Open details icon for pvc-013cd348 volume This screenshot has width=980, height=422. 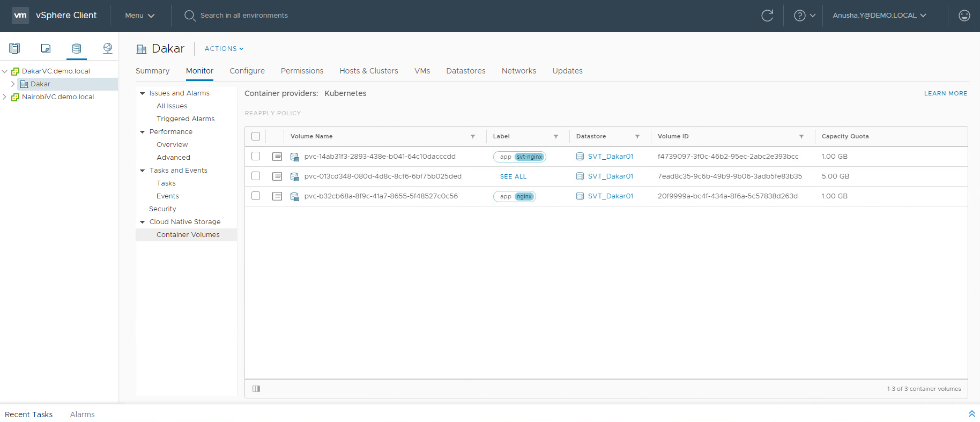277,176
